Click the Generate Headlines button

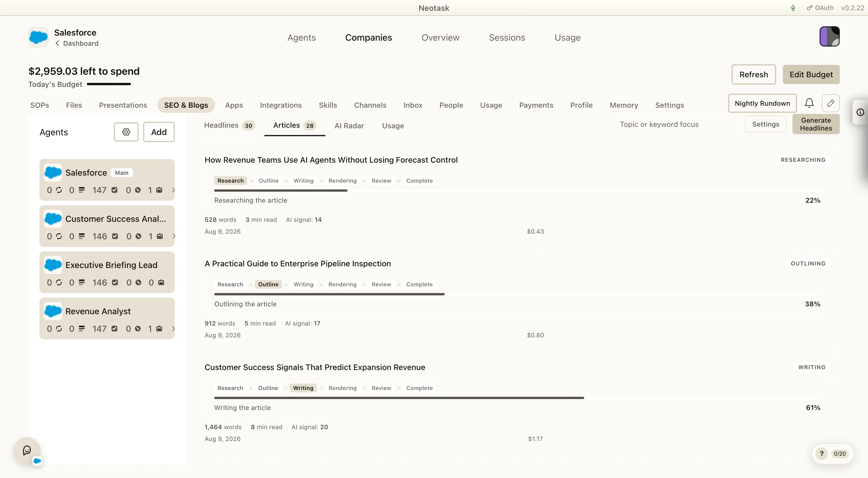(x=816, y=124)
